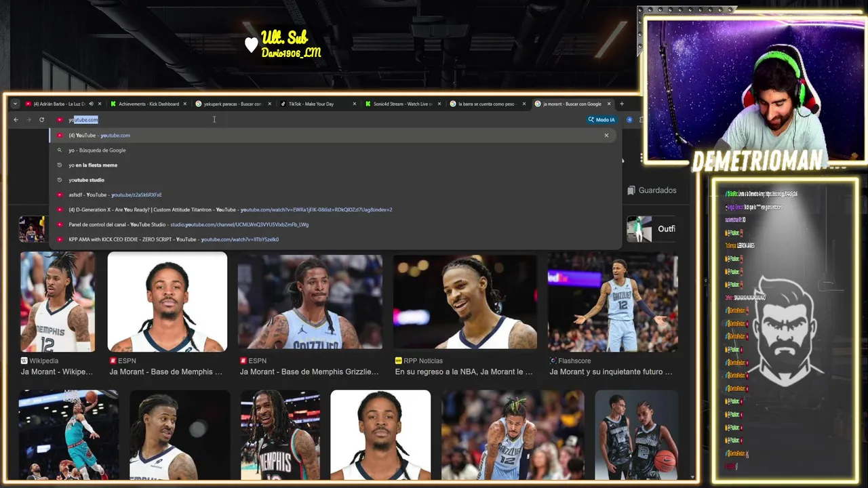This screenshot has height=488, width=868.
Task: Click the Outfi chip thumbnail image
Action: pos(639,229)
